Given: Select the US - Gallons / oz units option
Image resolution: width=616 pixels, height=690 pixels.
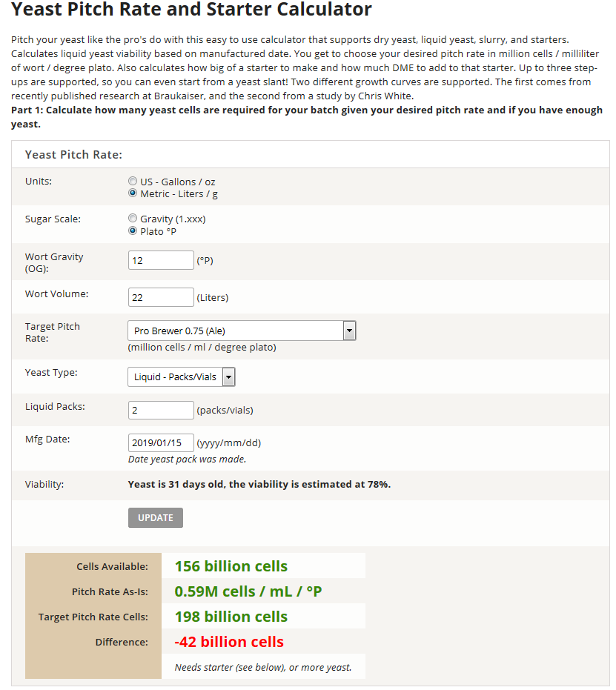Looking at the screenshot, I should [x=133, y=182].
